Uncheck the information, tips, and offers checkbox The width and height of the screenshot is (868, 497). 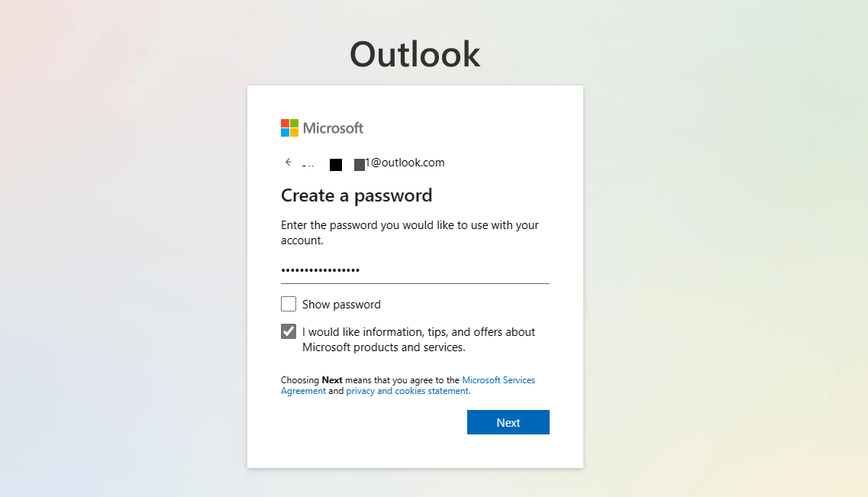(289, 331)
